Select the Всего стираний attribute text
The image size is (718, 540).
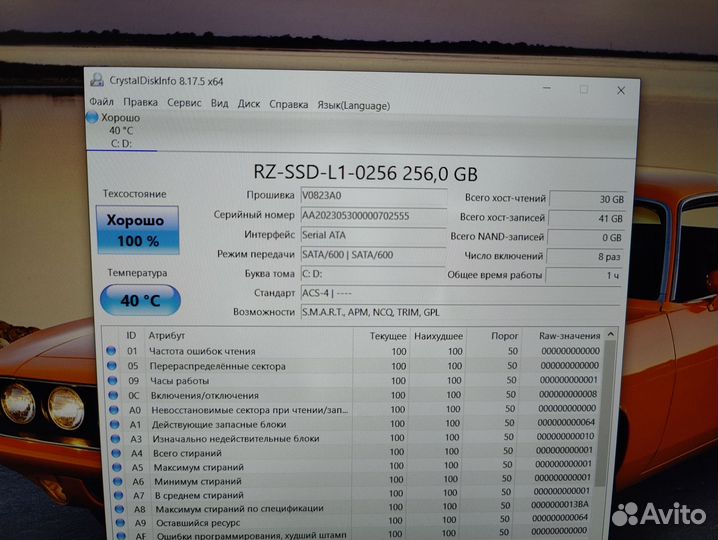coord(187,453)
